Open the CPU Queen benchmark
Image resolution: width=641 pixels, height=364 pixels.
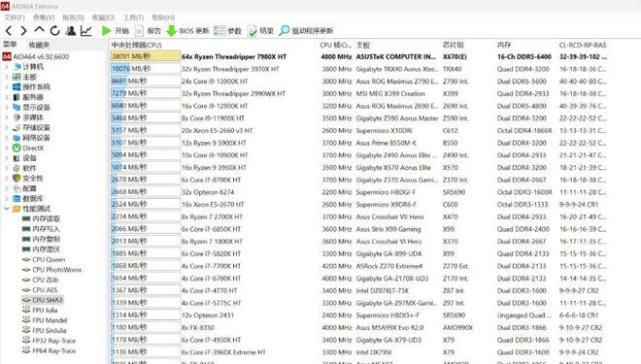point(44,259)
